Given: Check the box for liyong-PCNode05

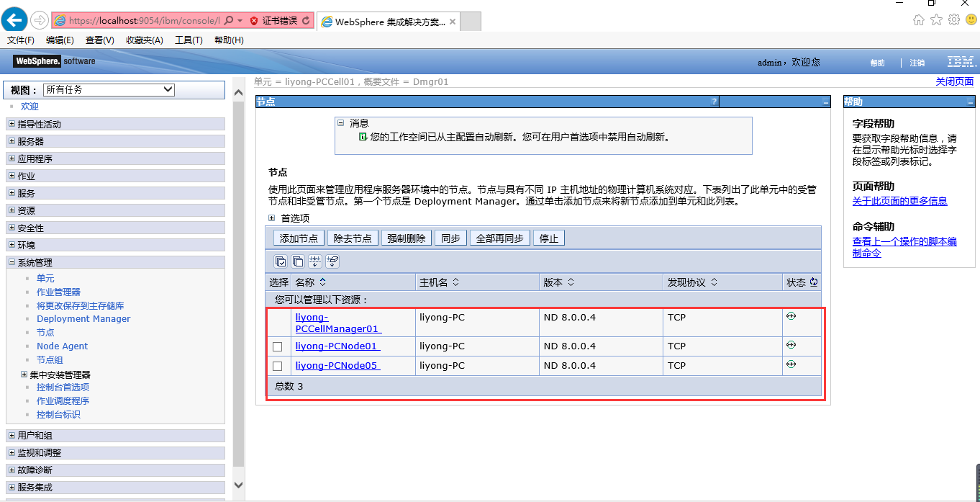Looking at the screenshot, I should [x=277, y=366].
